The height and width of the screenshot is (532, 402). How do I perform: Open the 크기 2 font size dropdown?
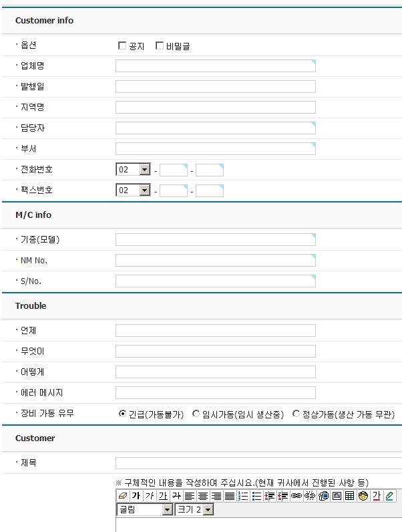pyautogui.click(x=208, y=510)
